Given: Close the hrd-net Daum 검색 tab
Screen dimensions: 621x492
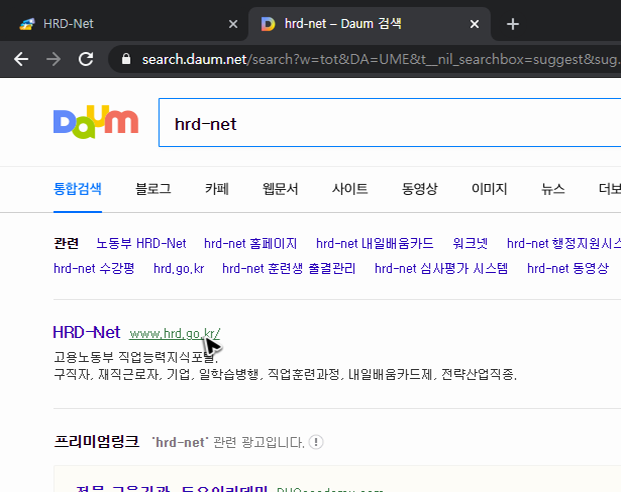Looking at the screenshot, I should click(x=474, y=24).
